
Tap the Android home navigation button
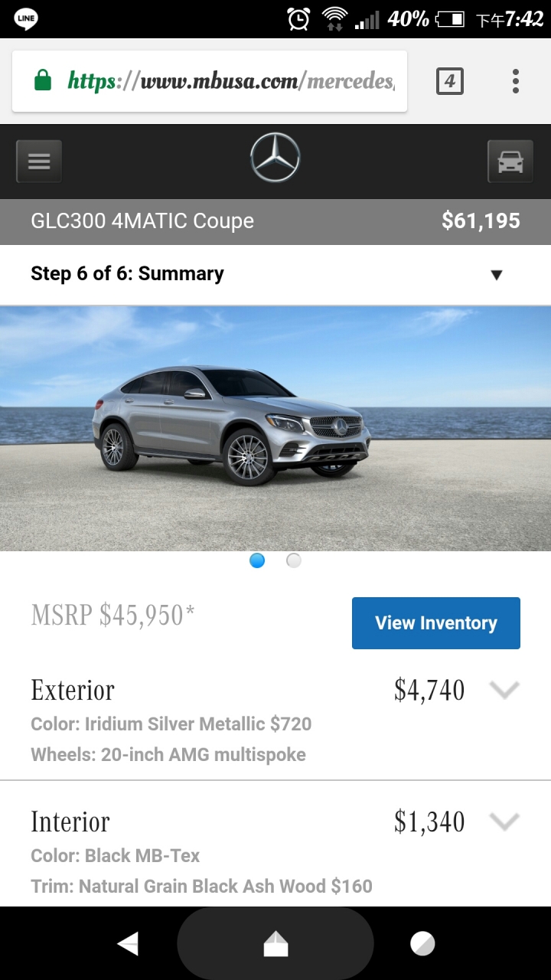coord(275,944)
